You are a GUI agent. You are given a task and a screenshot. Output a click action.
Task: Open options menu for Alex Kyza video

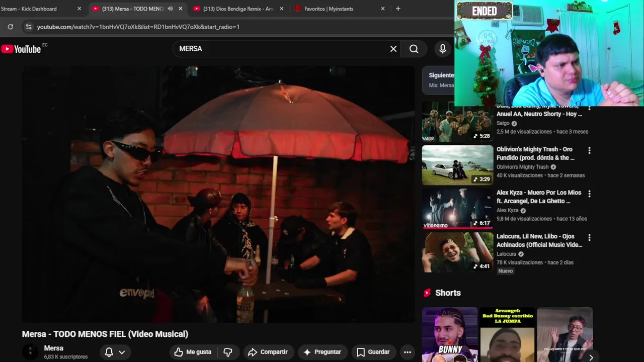coord(589,194)
